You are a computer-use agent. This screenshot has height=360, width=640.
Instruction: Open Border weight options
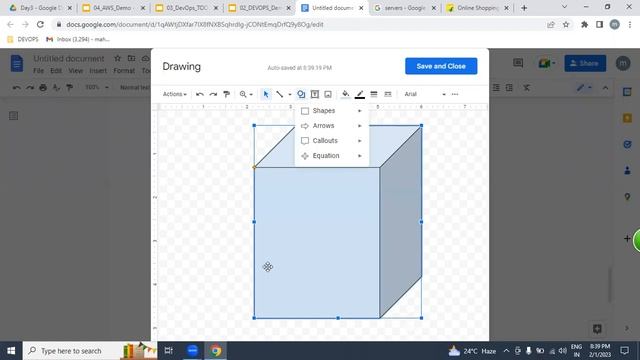[x=373, y=94]
